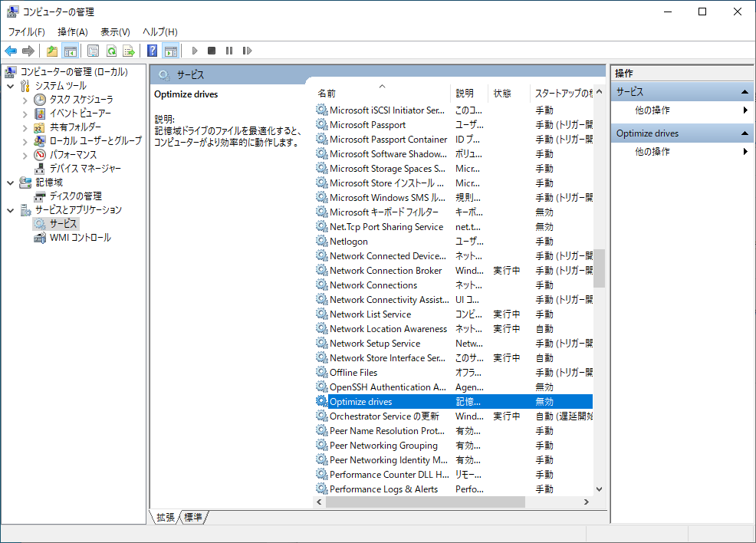Sort by the 説明 column header

469,93
